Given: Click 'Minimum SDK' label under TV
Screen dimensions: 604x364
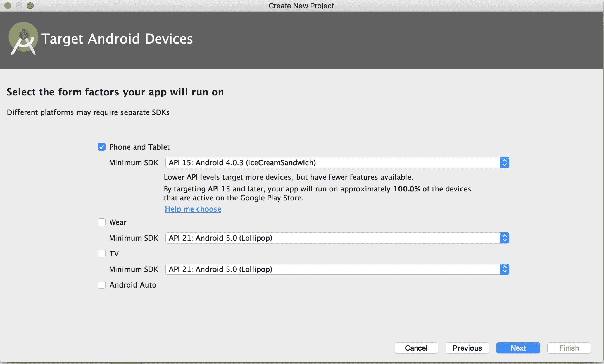Looking at the screenshot, I should point(134,269).
